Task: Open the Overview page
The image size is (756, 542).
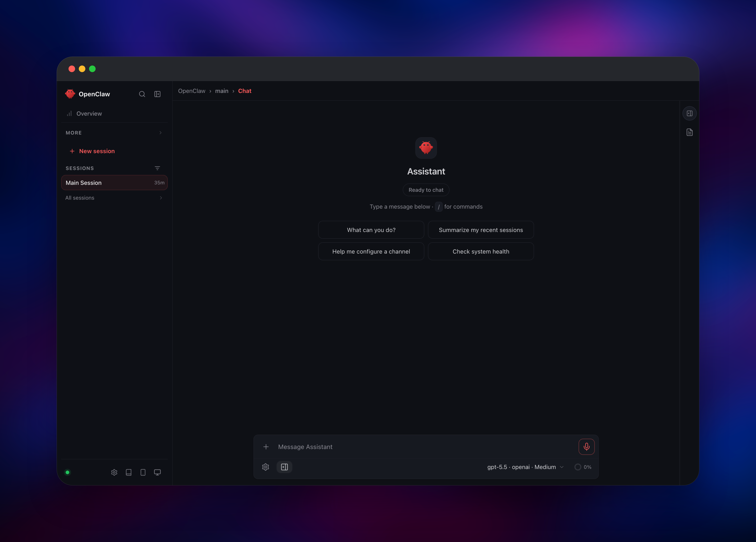Action: coord(114,114)
